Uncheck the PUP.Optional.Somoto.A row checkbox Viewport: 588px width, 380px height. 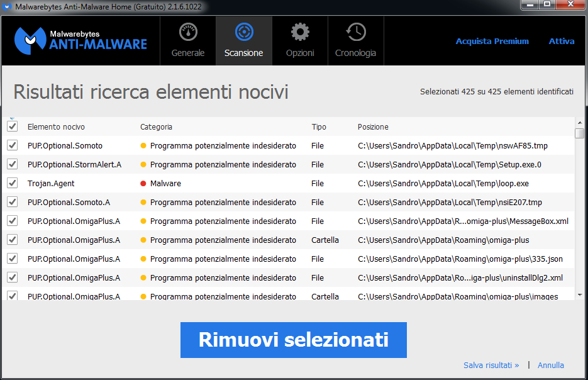(x=13, y=202)
